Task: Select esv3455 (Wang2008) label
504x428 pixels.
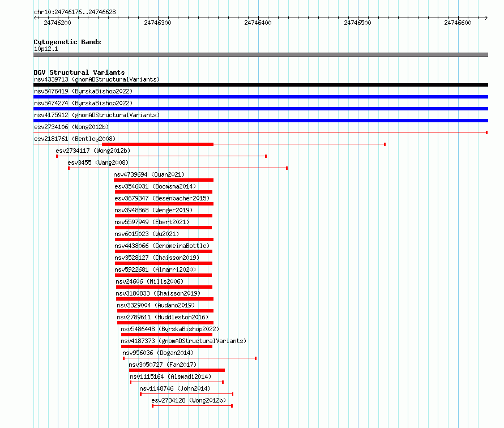Action: pyautogui.click(x=98, y=162)
